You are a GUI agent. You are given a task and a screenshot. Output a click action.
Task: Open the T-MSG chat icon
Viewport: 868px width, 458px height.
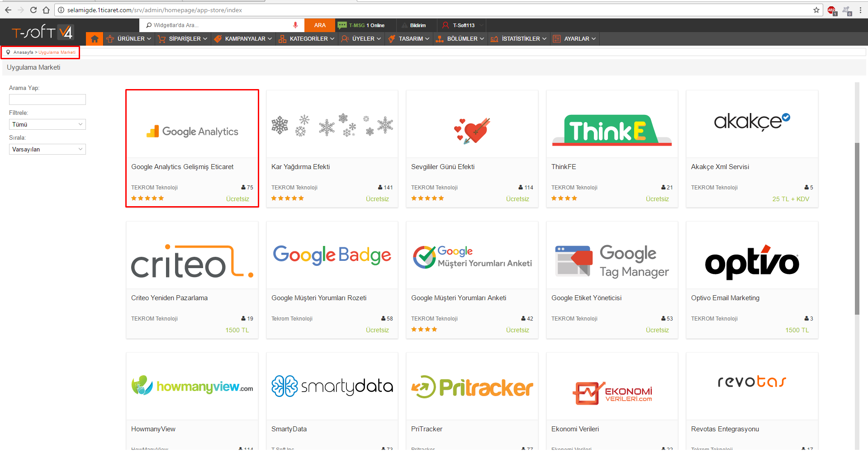[342, 25]
